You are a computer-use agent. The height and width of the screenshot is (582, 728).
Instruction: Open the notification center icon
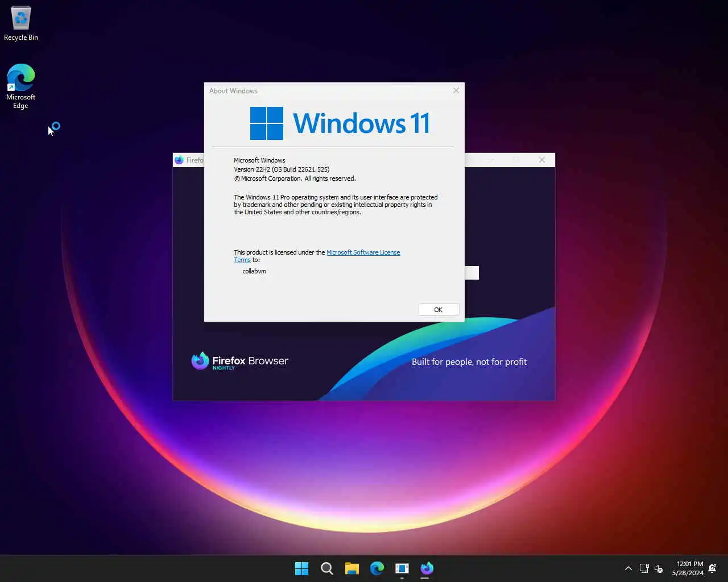pos(713,568)
